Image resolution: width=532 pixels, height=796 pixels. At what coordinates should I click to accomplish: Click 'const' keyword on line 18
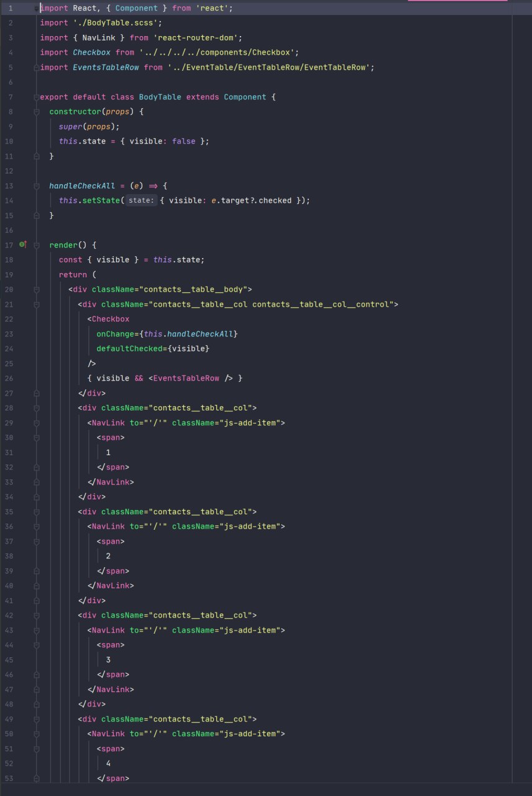coord(71,260)
